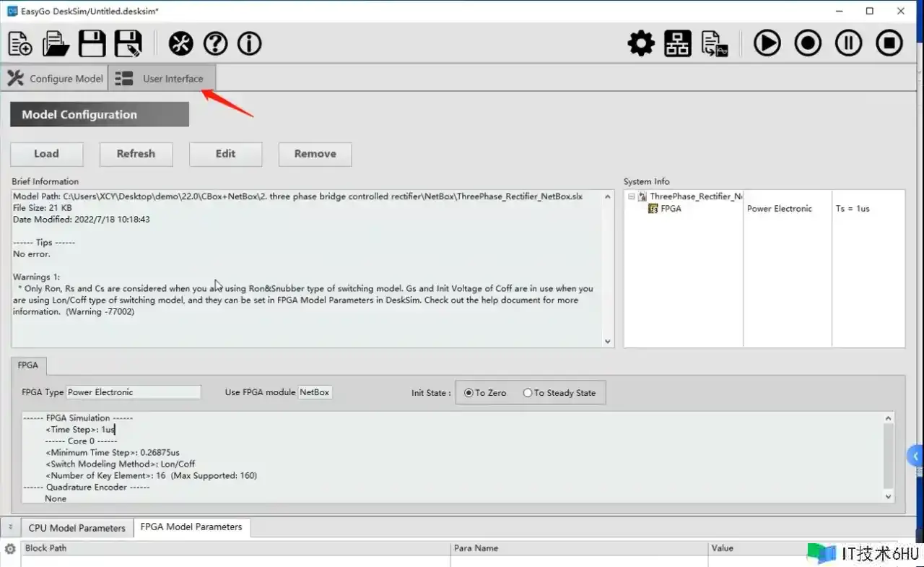
Task: Click the Number of Key Element line
Action: [151, 476]
